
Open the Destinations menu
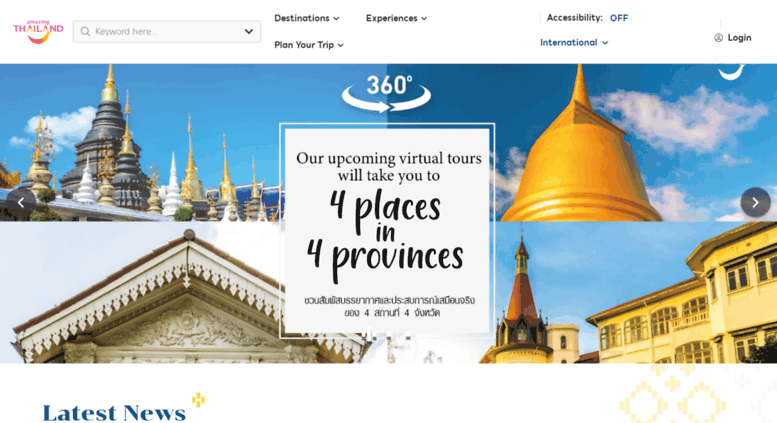pyautogui.click(x=307, y=18)
